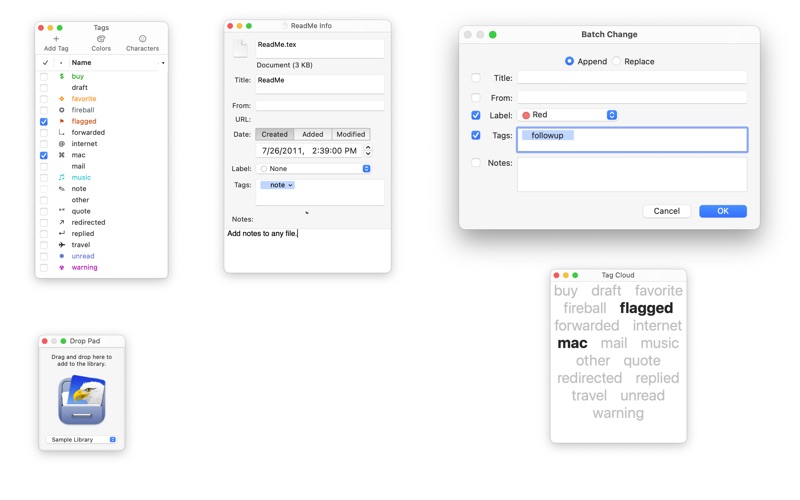Click the ReadMe.tex document file icon
Viewport: 800px width, 500px height.
tap(240, 48)
